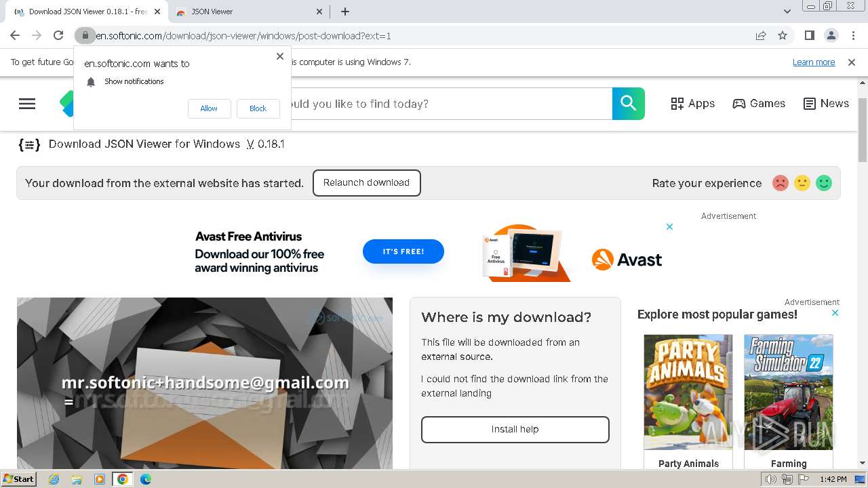Allow notifications from en.softonic.com
Image resolution: width=868 pixels, height=488 pixels.
pos(209,108)
